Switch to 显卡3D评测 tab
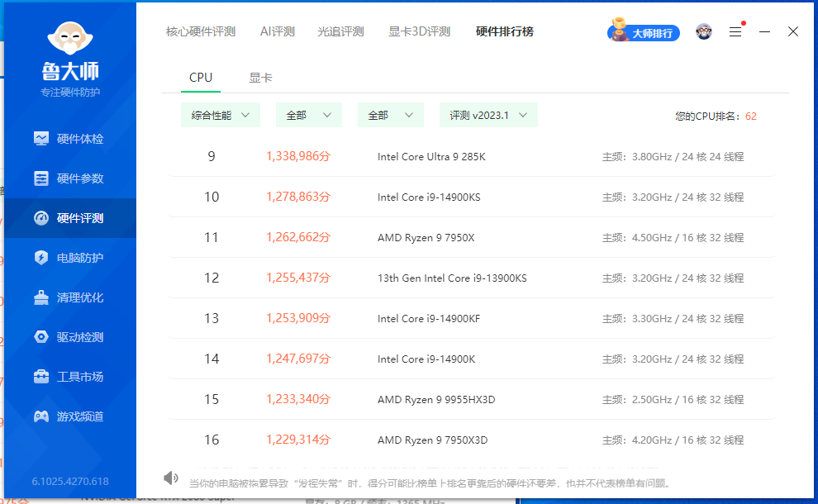818x504 pixels. pyautogui.click(x=420, y=32)
